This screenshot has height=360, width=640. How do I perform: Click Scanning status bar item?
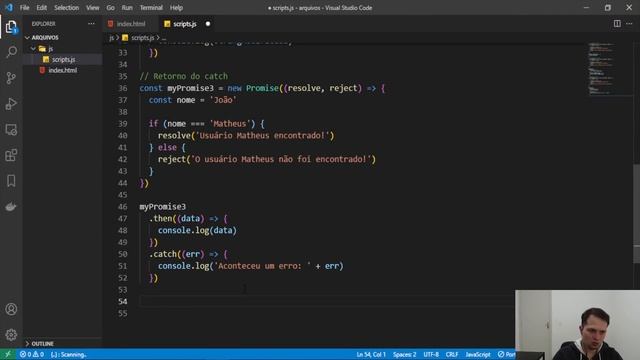68,354
